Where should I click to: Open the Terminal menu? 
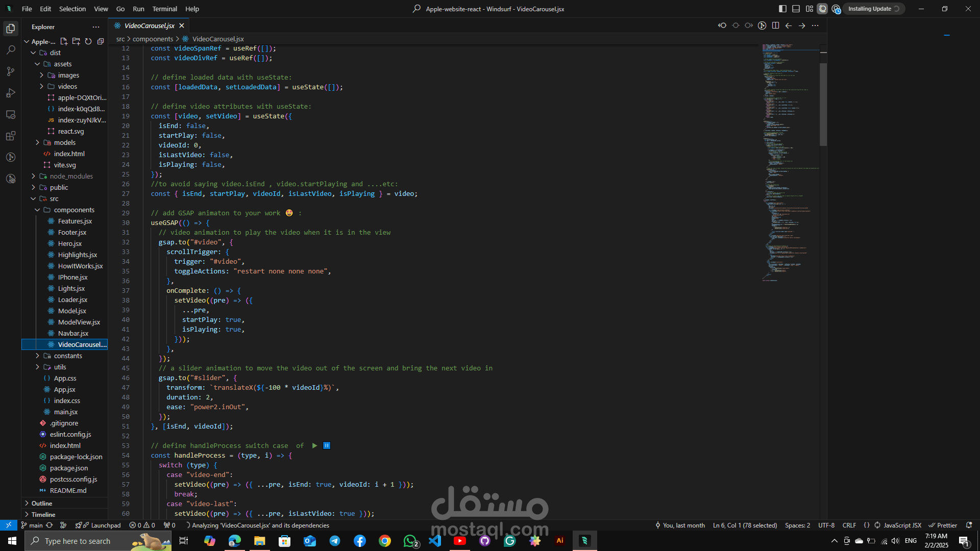[164, 9]
